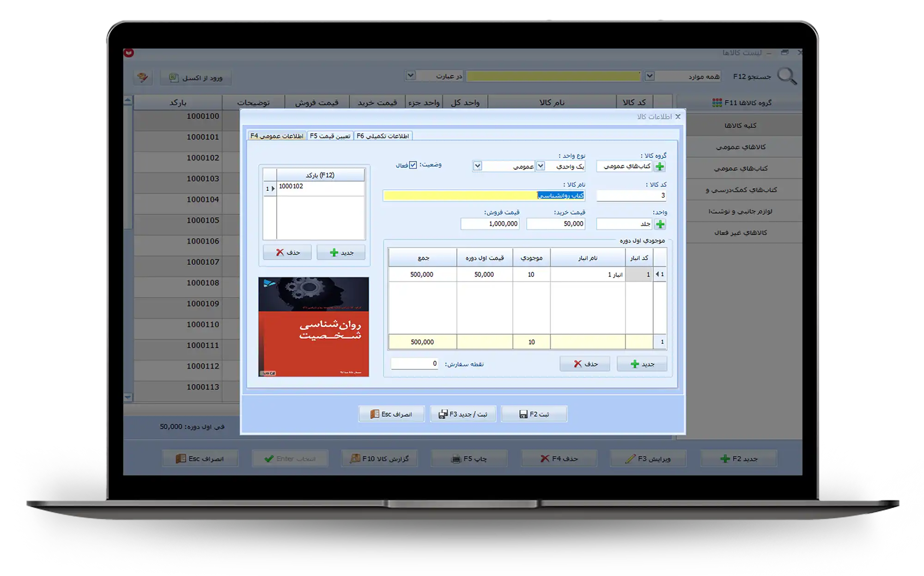Toggle the فعال status checkbox
The image size is (924, 576).
413,165
